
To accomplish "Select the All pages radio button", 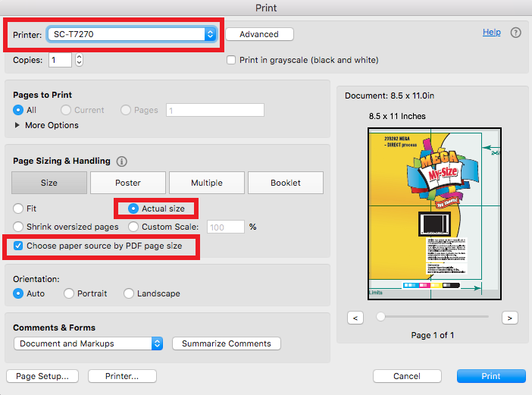I will [18, 110].
